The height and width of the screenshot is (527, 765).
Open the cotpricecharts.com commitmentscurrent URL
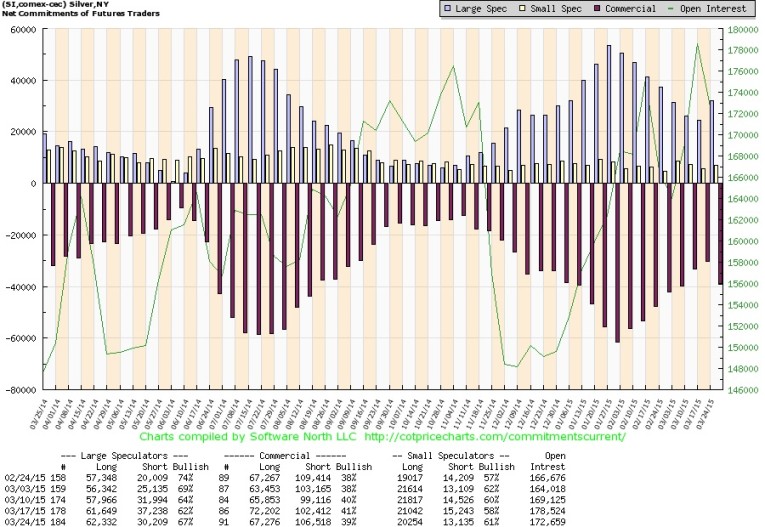[495, 437]
